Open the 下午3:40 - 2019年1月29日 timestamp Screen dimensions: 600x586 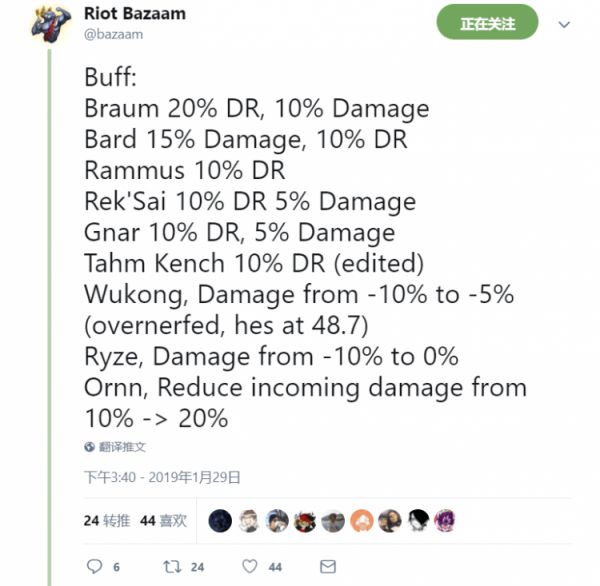[162, 477]
